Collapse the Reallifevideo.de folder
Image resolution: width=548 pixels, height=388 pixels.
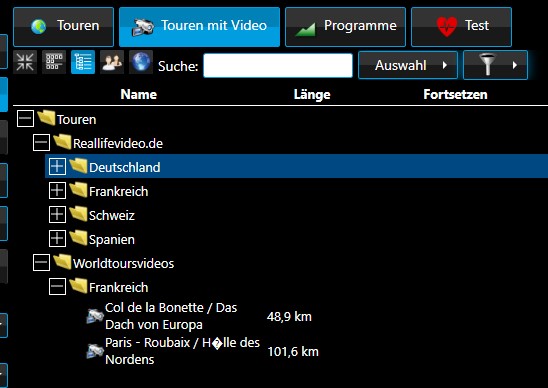point(41,143)
